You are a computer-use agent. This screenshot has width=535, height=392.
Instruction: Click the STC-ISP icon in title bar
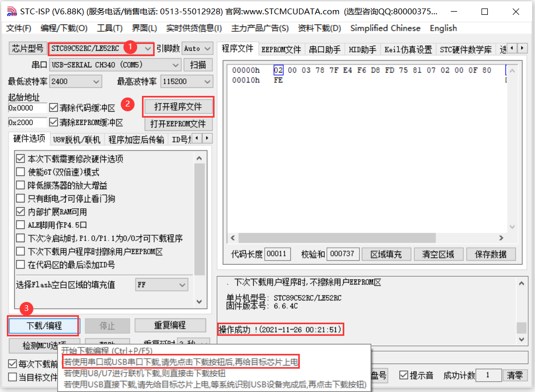(x=12, y=11)
